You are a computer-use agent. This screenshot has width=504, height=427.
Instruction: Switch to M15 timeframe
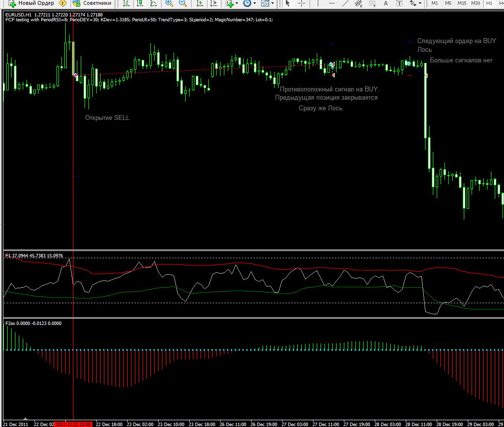(x=462, y=3)
